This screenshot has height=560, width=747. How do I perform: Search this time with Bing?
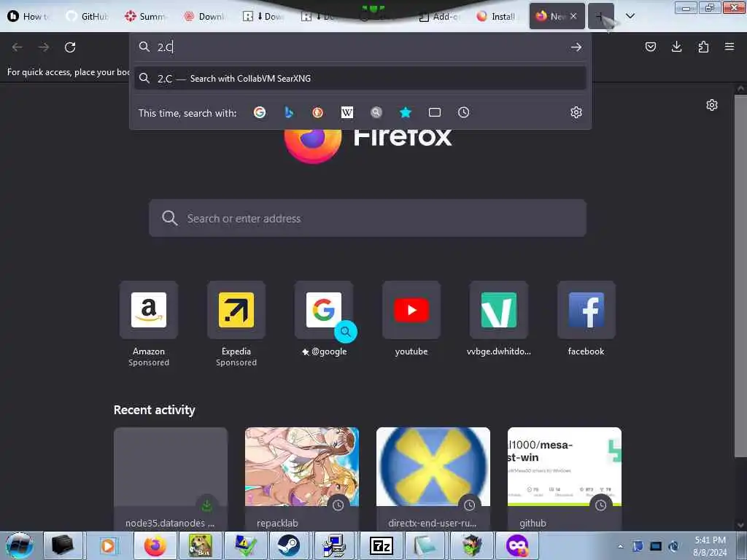(289, 112)
